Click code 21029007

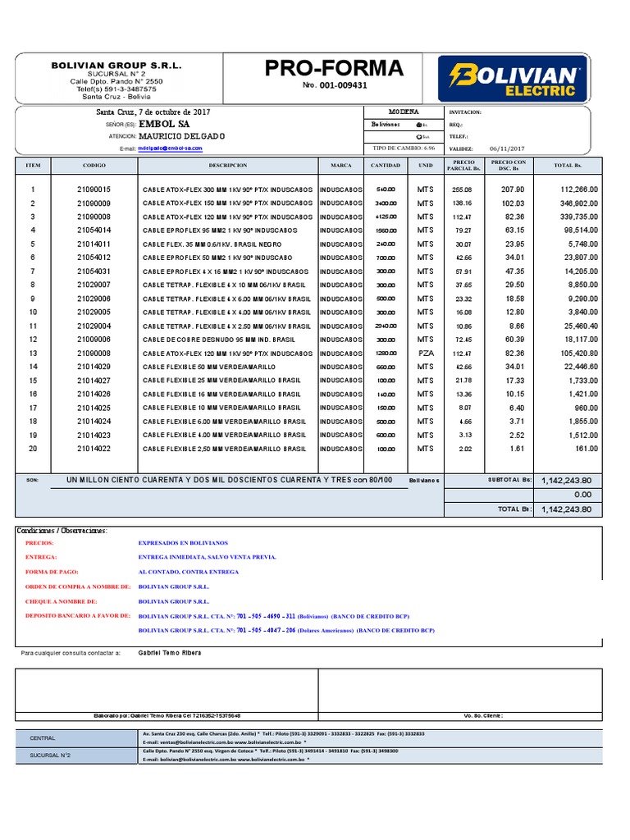click(x=94, y=285)
